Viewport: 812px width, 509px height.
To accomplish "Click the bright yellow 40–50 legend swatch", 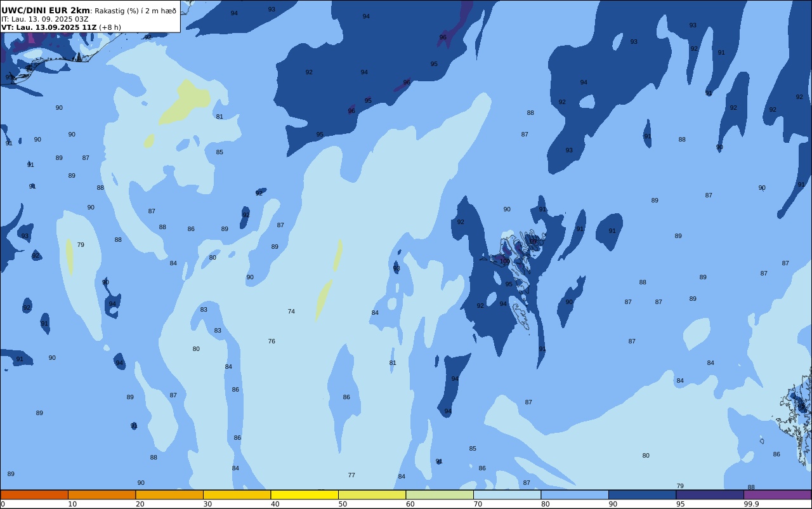I will click(x=304, y=494).
